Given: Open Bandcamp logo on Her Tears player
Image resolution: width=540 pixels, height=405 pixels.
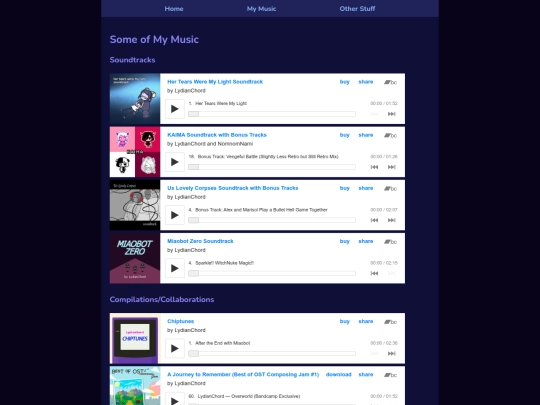Looking at the screenshot, I should 391,82.
